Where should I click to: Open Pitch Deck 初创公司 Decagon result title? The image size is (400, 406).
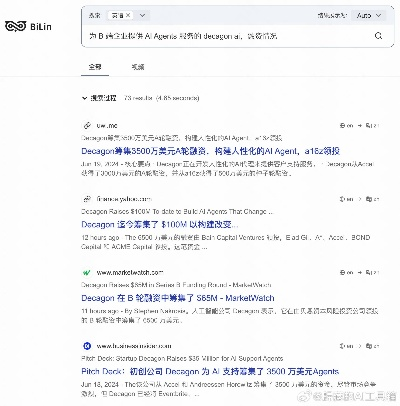210,371
